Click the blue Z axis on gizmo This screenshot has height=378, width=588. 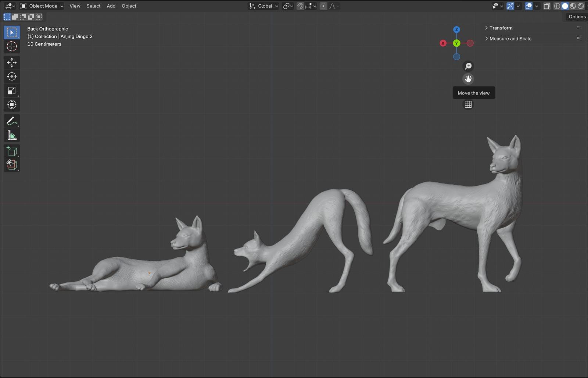[x=456, y=29]
